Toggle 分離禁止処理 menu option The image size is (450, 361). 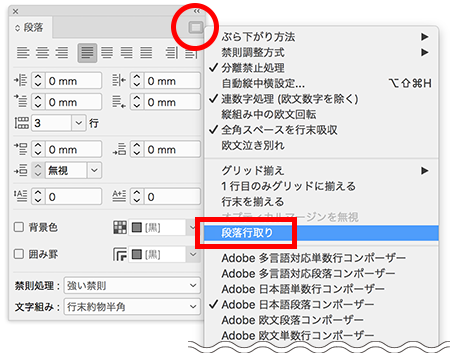[321, 68]
